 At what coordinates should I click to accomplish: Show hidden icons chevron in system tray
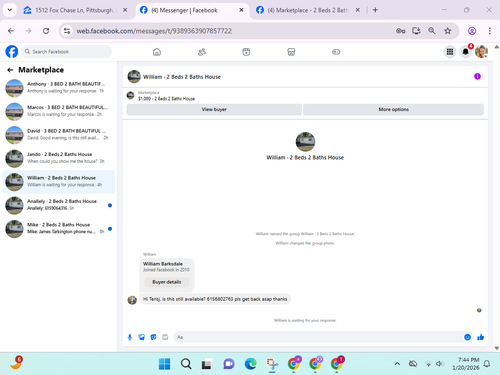397,364
